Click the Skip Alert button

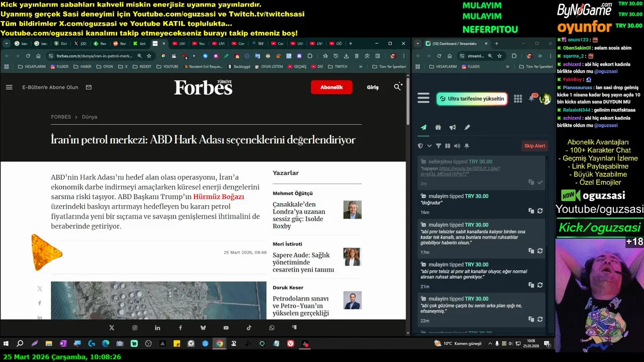(535, 146)
